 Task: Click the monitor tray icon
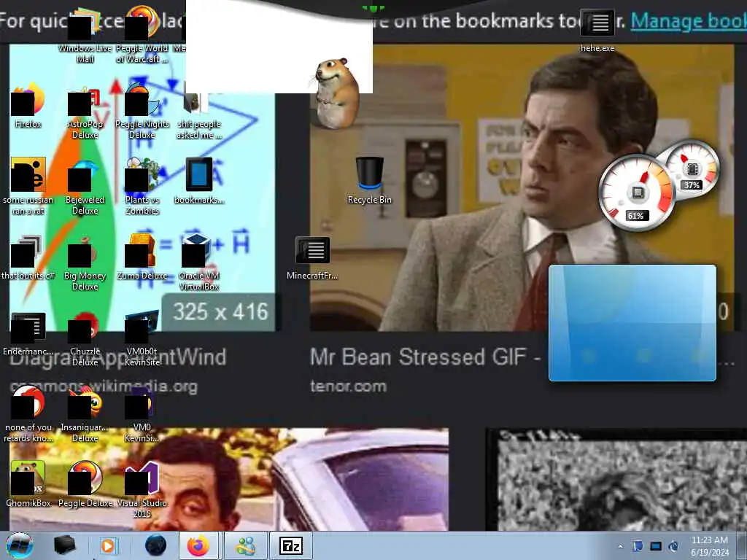[656, 546]
